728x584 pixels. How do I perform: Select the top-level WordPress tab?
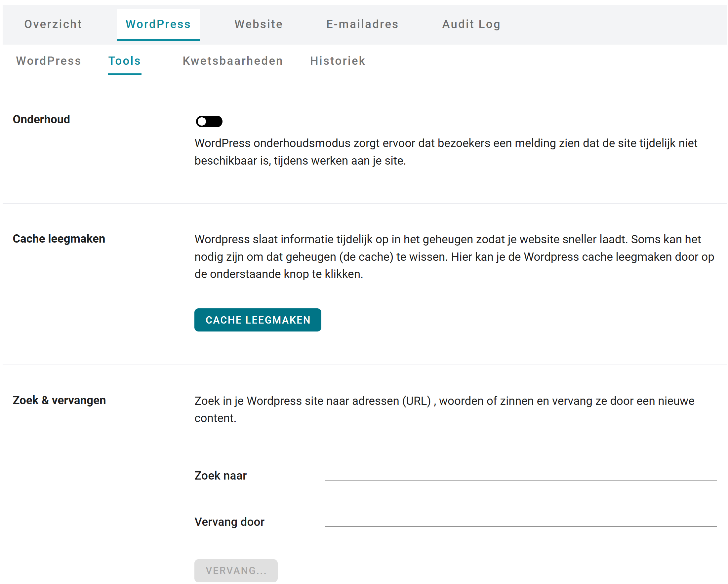[158, 24]
